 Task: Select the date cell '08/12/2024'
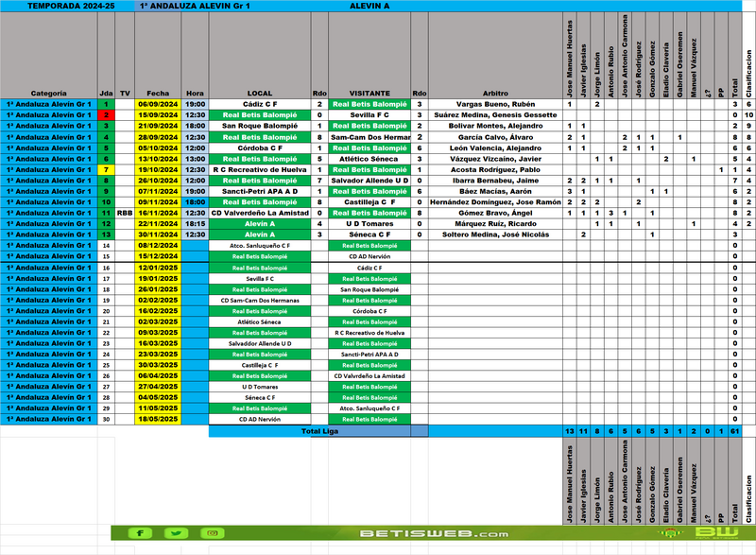click(158, 246)
